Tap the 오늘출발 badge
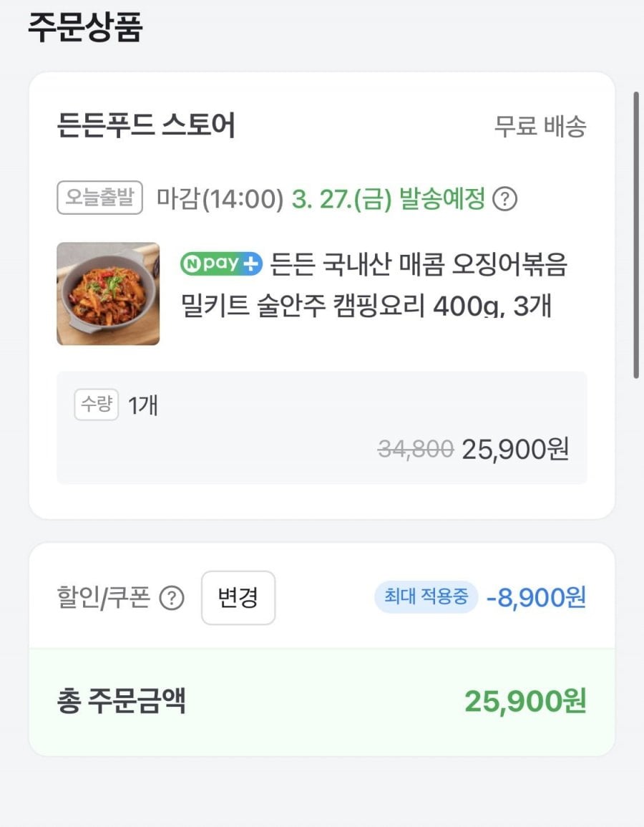The image size is (644, 827). (x=100, y=198)
